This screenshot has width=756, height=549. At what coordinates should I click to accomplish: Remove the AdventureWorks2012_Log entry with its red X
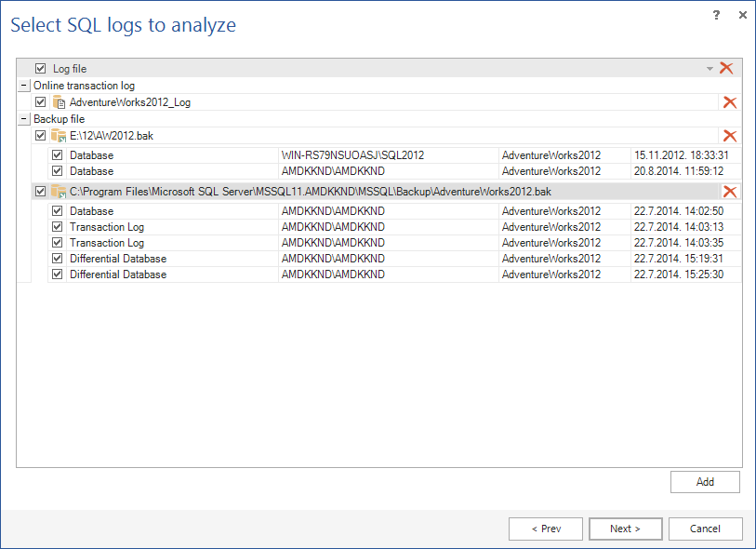(729, 102)
